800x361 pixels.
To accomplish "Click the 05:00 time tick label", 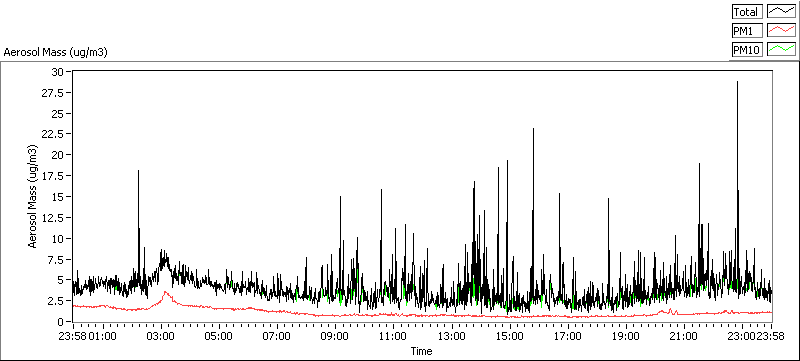I will tap(219, 337).
